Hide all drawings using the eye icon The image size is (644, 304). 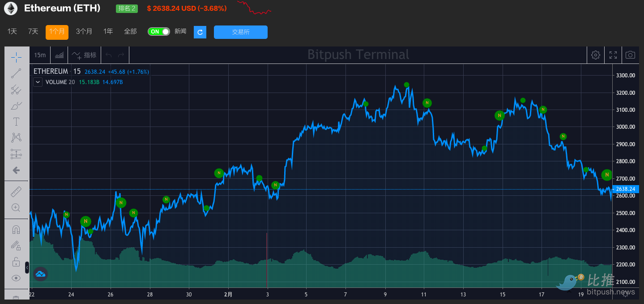point(16,278)
